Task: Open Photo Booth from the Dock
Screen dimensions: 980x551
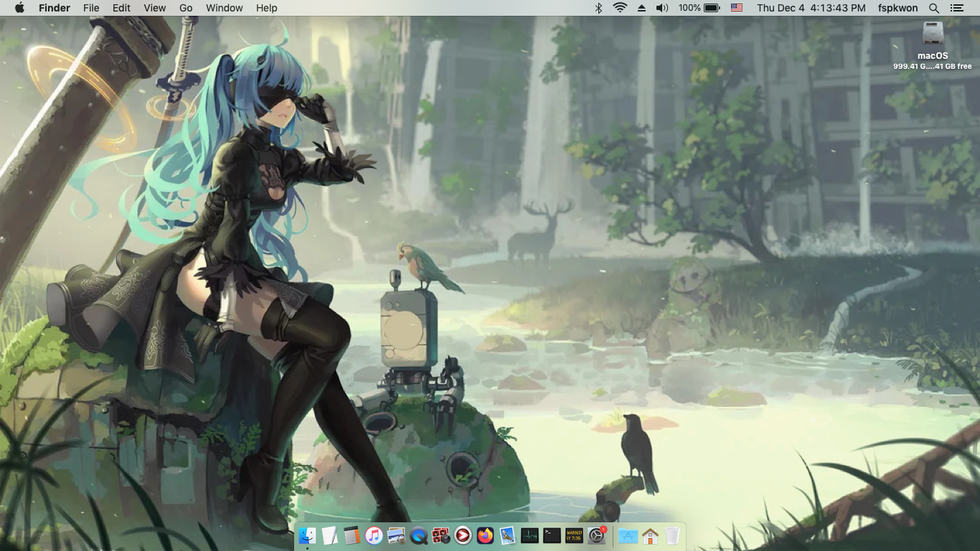Action: pyautogui.click(x=441, y=535)
